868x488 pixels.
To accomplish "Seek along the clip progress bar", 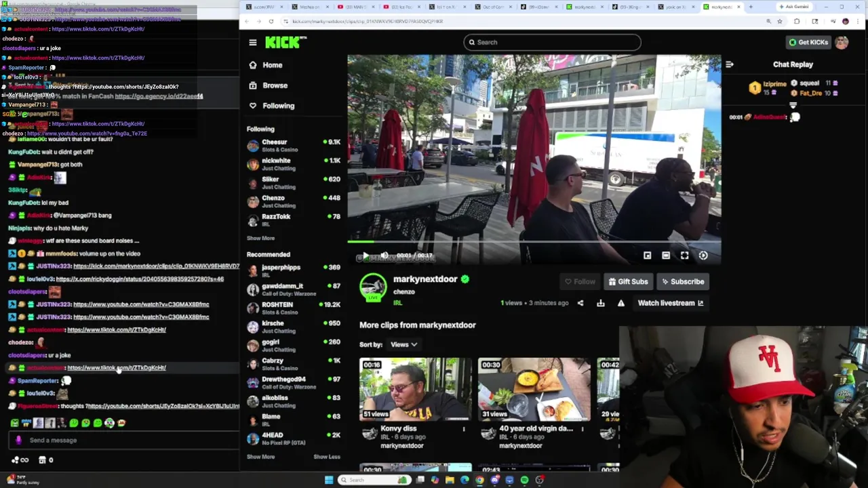I will (x=534, y=241).
